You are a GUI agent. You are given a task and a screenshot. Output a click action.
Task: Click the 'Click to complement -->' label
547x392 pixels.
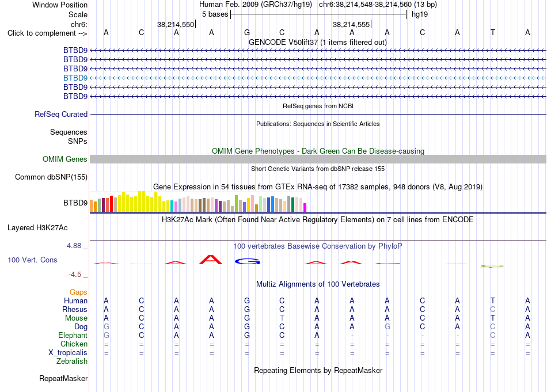pos(47,33)
